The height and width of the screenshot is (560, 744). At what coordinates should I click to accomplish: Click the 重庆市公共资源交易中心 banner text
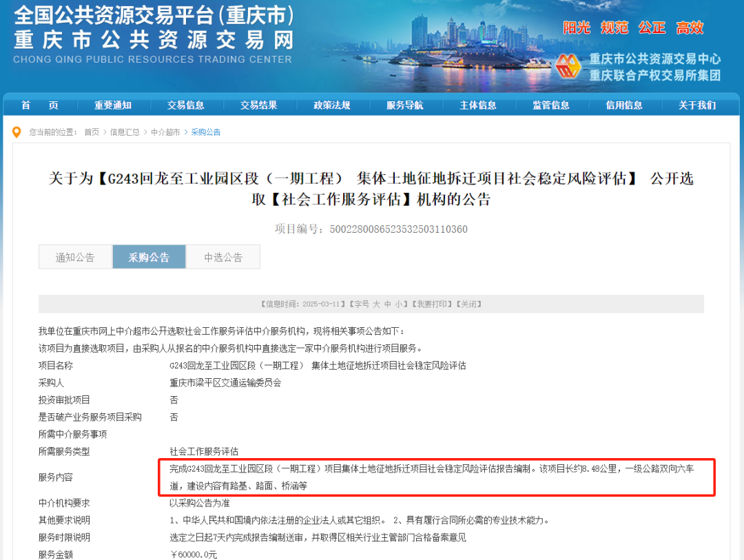point(655,59)
